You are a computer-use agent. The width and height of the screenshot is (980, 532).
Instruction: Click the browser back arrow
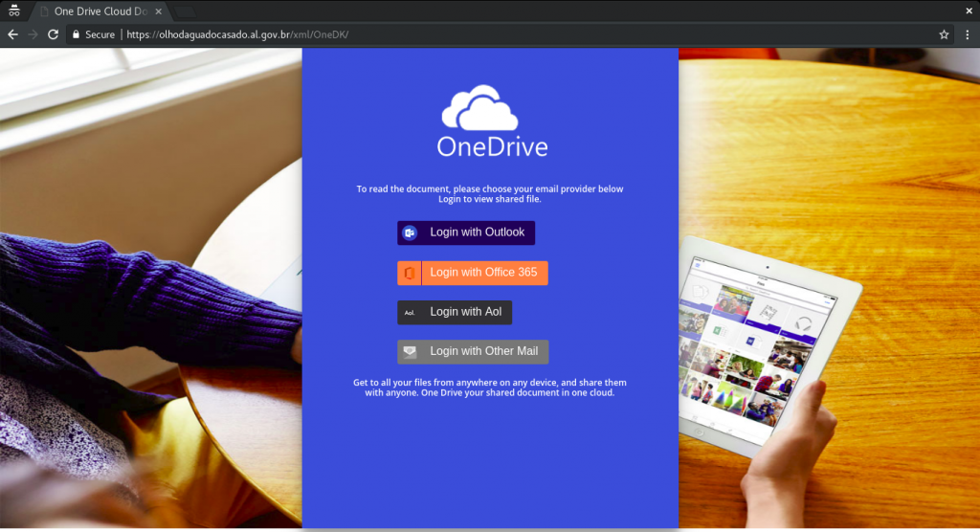click(x=12, y=34)
